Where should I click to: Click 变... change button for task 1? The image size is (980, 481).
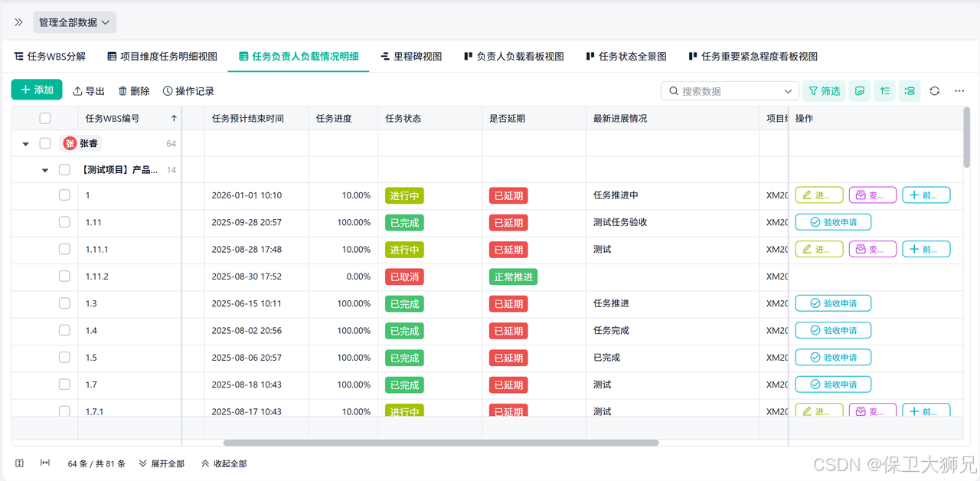point(873,195)
